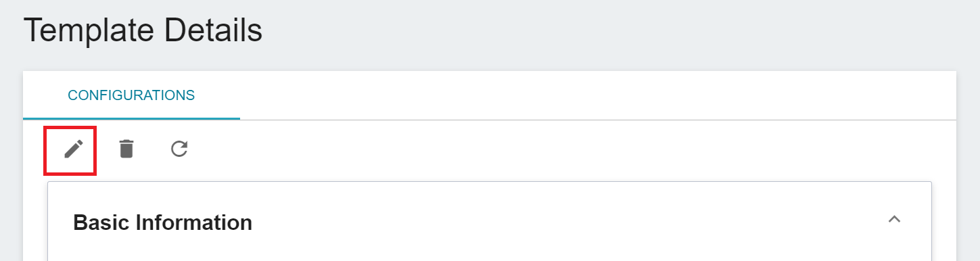The image size is (980, 261).
Task: Click the refresh icon next to delete
Action: point(179,149)
